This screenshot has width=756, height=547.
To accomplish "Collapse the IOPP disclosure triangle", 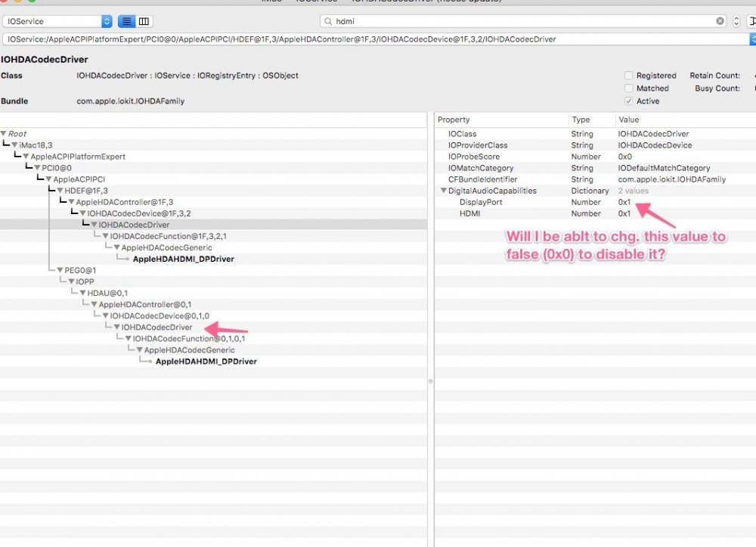I will tap(71, 281).
